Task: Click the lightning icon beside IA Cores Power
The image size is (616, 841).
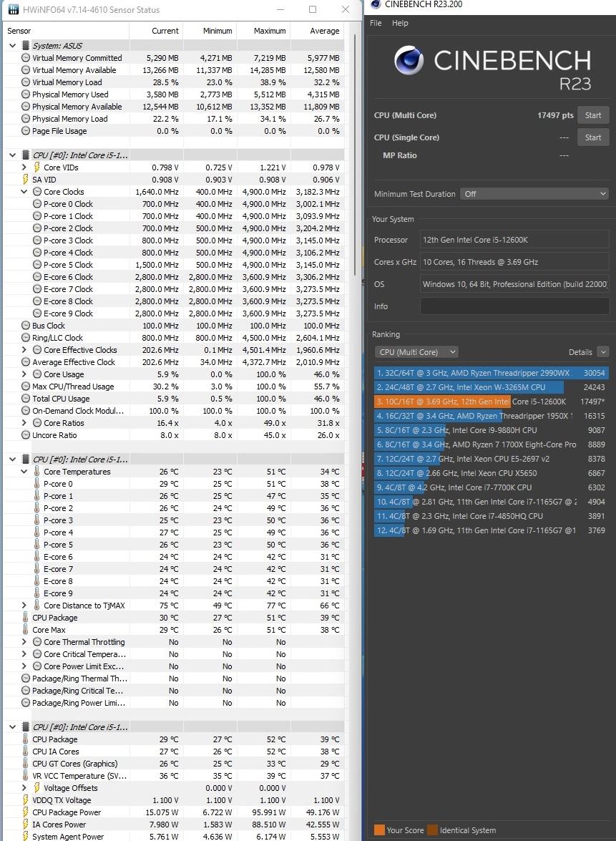Action: click(25, 825)
